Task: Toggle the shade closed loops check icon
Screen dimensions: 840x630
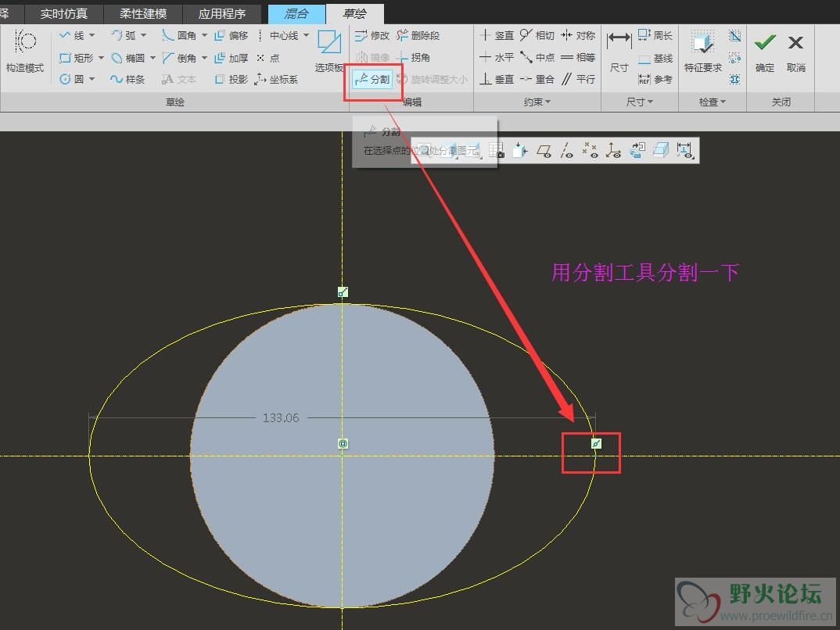Action: [x=735, y=79]
